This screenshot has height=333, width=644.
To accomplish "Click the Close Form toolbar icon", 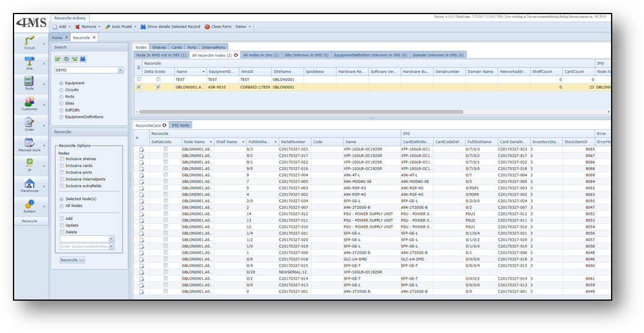I will (207, 26).
